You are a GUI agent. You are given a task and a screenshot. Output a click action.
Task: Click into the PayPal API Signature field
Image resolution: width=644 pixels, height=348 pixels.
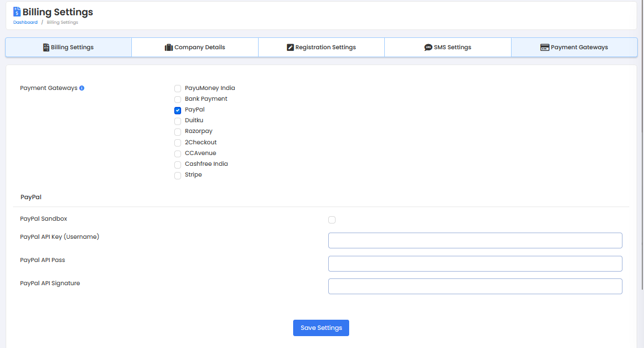click(475, 286)
